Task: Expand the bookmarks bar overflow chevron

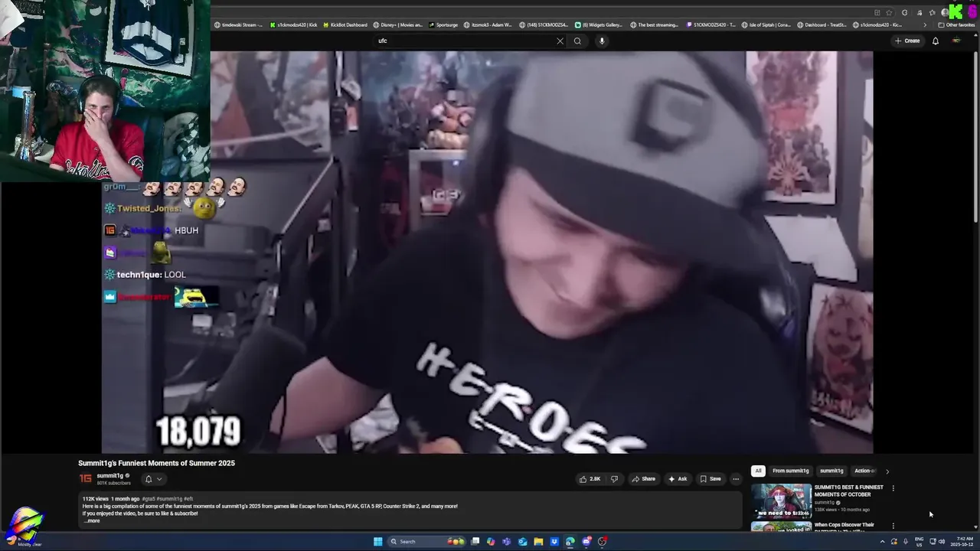Action: 925,24
